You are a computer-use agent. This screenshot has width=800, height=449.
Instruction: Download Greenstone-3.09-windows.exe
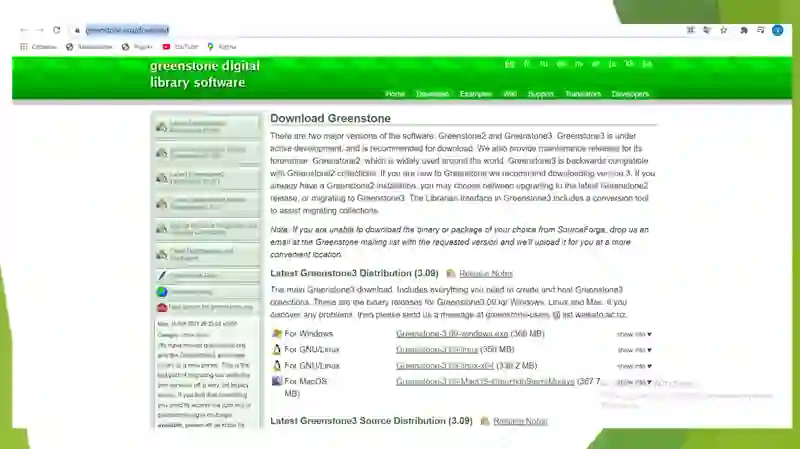(x=452, y=334)
